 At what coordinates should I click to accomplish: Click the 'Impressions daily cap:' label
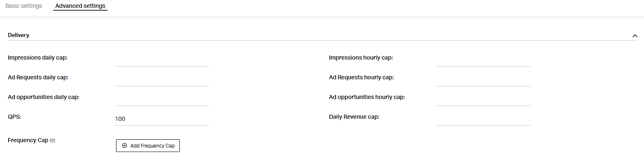37,58
